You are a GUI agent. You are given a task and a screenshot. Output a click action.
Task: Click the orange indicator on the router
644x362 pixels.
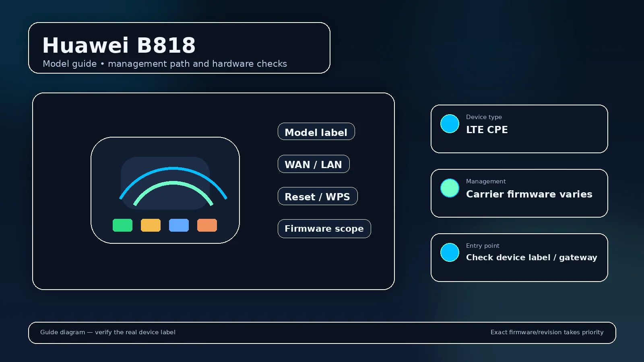coord(207,225)
